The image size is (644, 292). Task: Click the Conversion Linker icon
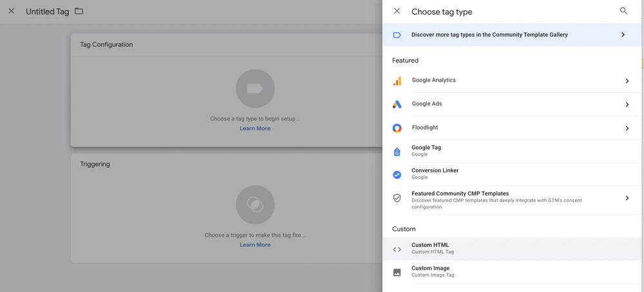tap(397, 174)
